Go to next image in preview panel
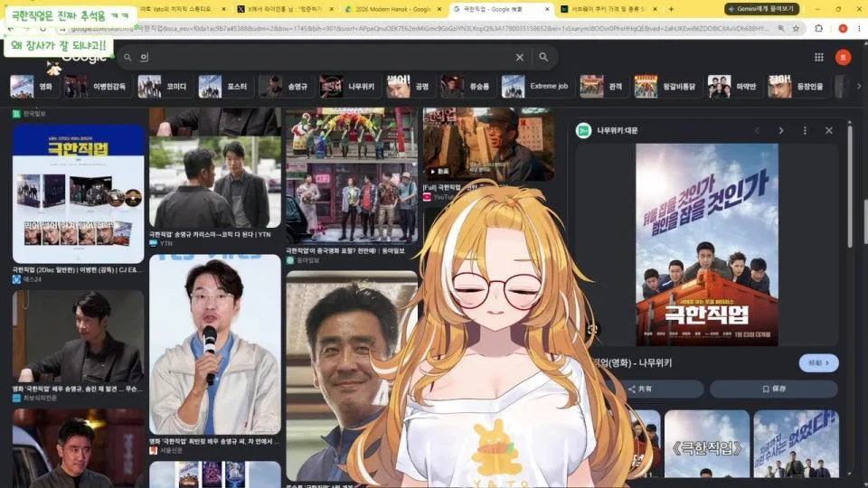The height and width of the screenshot is (488, 868). (780, 130)
